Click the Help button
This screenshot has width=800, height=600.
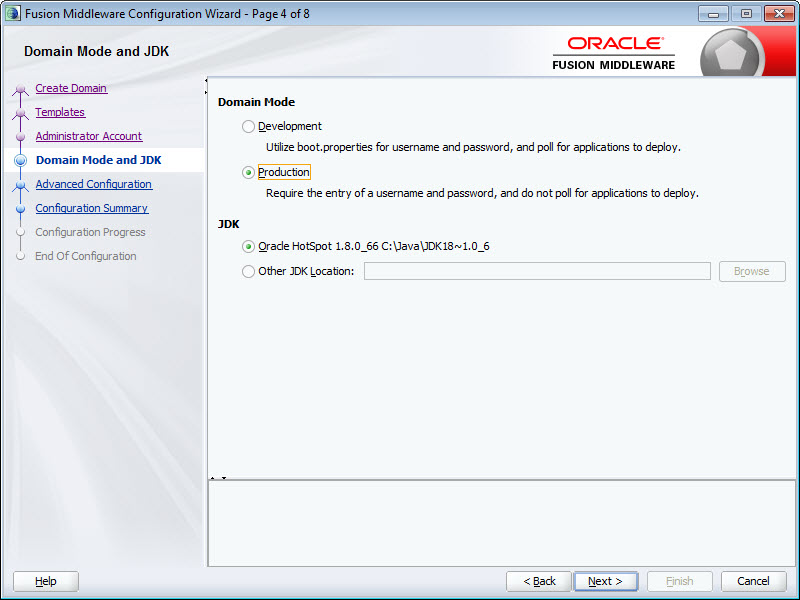(x=46, y=581)
